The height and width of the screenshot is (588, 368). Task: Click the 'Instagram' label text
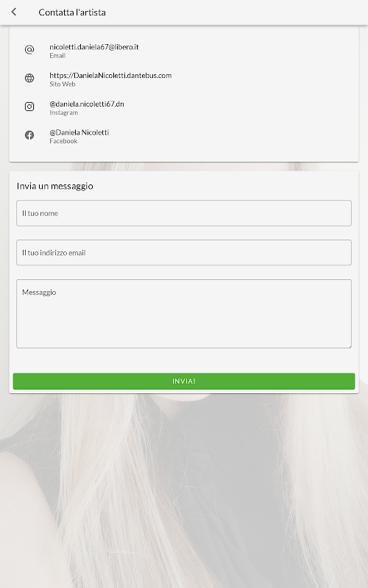pos(64,112)
